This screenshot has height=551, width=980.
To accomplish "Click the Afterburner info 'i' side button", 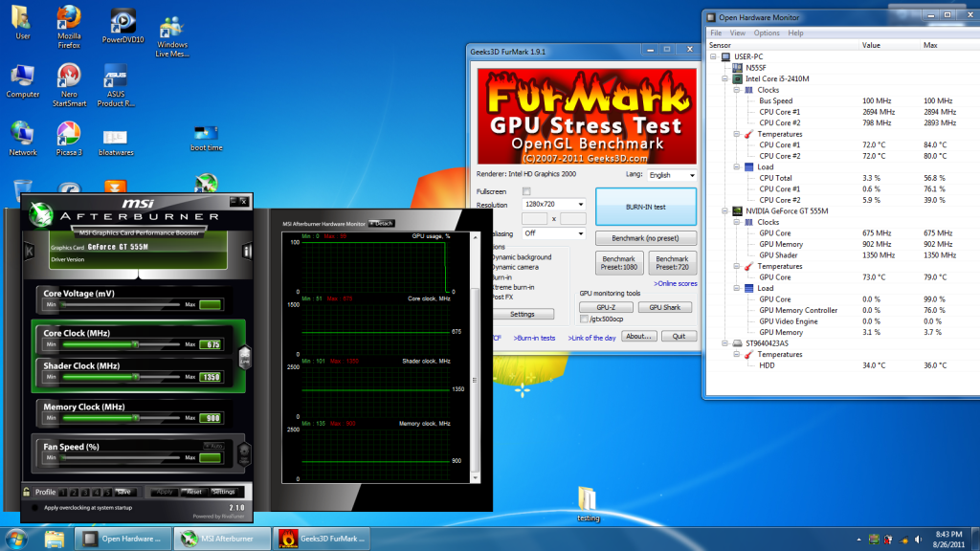I will pyautogui.click(x=247, y=252).
